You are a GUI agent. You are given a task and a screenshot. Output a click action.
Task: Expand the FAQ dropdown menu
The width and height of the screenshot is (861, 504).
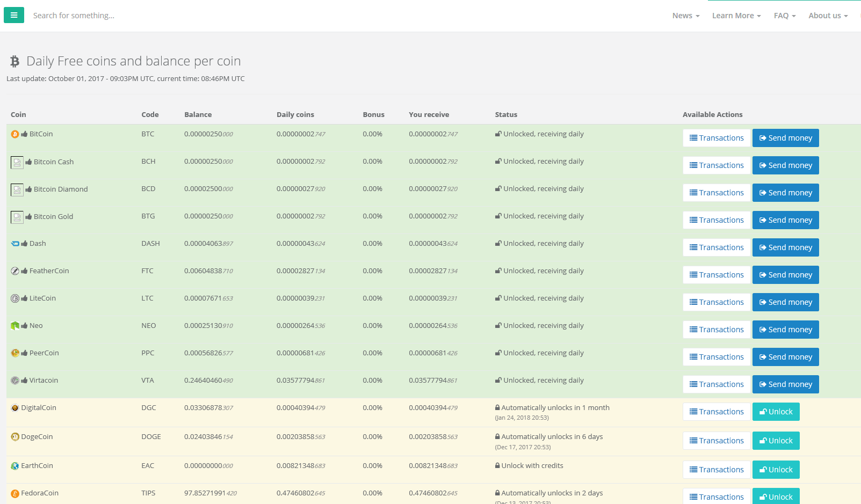point(785,16)
